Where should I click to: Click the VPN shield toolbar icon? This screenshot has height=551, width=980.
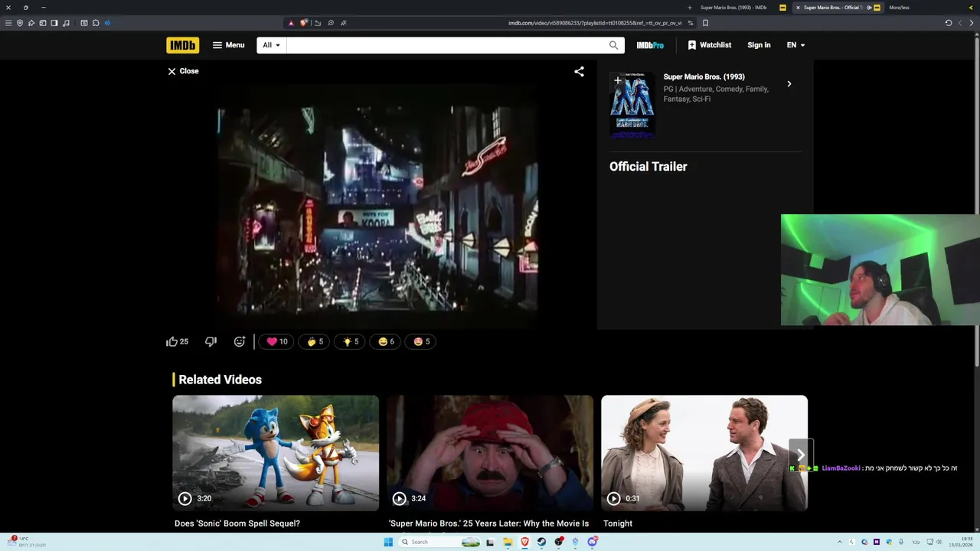[20, 23]
